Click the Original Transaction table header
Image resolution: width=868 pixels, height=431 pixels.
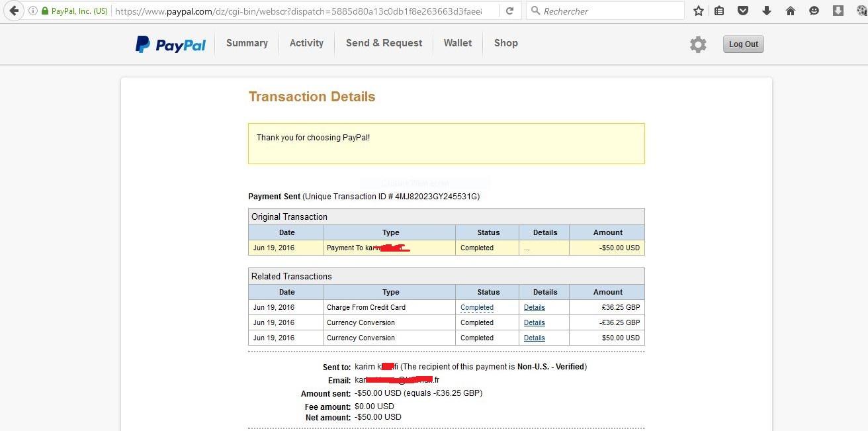point(446,216)
